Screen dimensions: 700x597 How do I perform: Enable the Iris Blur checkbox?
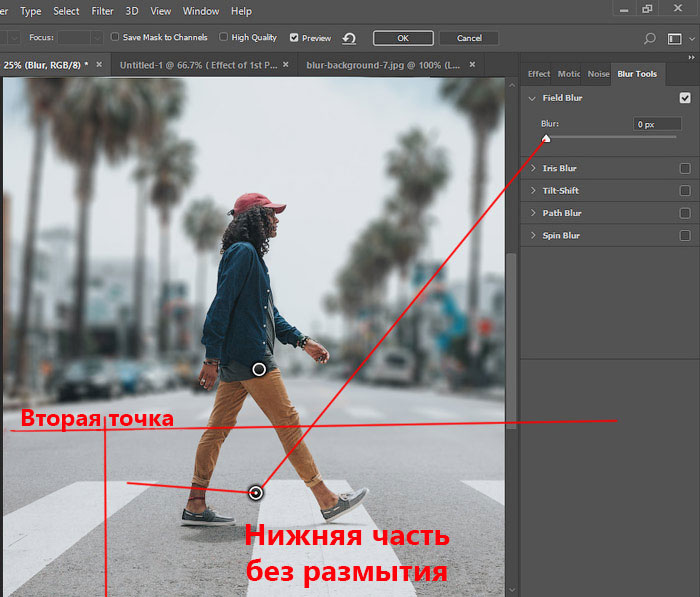point(685,168)
